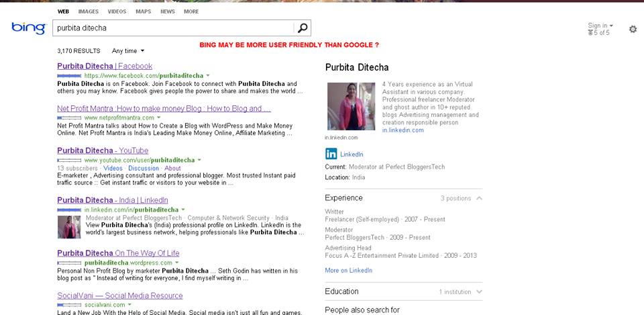The image size is (644, 315).
Task: Click the Education section heading
Action: point(341,291)
